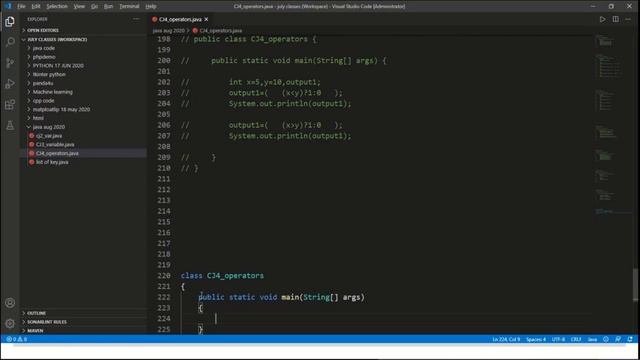640x360 pixels.
Task: Expand the Open Editors section
Action: point(83,30)
